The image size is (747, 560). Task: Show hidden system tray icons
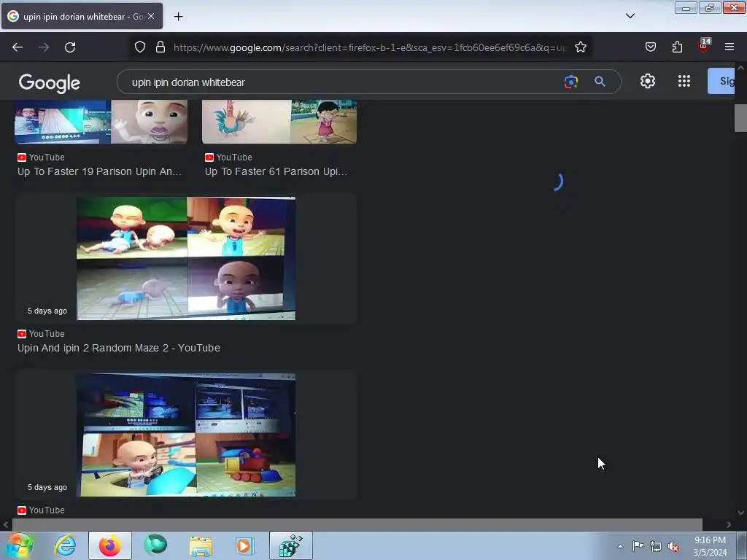[x=620, y=546]
